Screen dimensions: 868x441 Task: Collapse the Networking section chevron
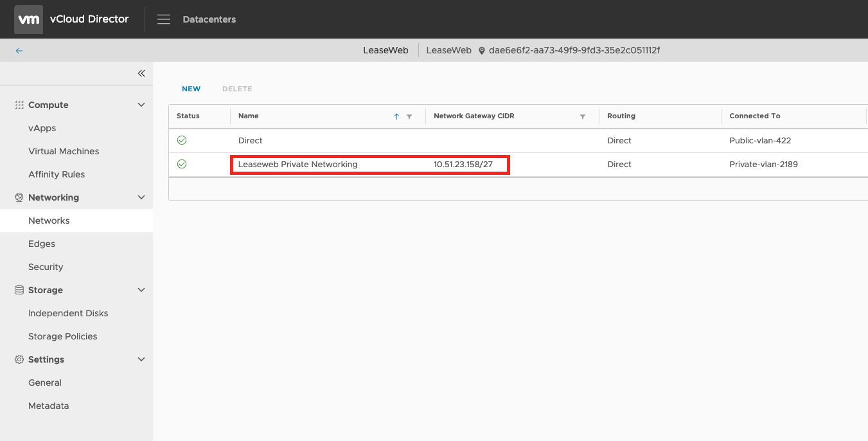141,197
